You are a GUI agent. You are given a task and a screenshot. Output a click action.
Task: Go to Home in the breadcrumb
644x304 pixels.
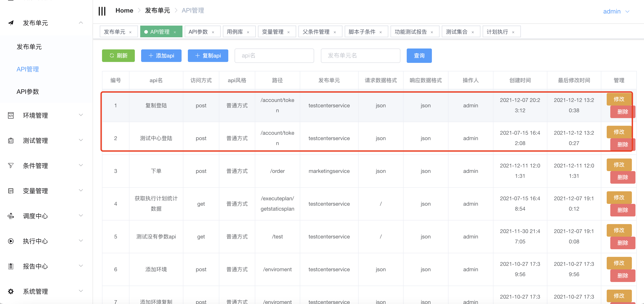[x=124, y=11]
